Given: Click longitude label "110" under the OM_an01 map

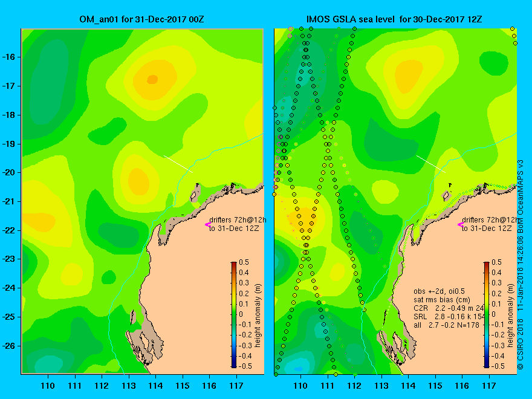Looking at the screenshot, I should click(48, 386).
